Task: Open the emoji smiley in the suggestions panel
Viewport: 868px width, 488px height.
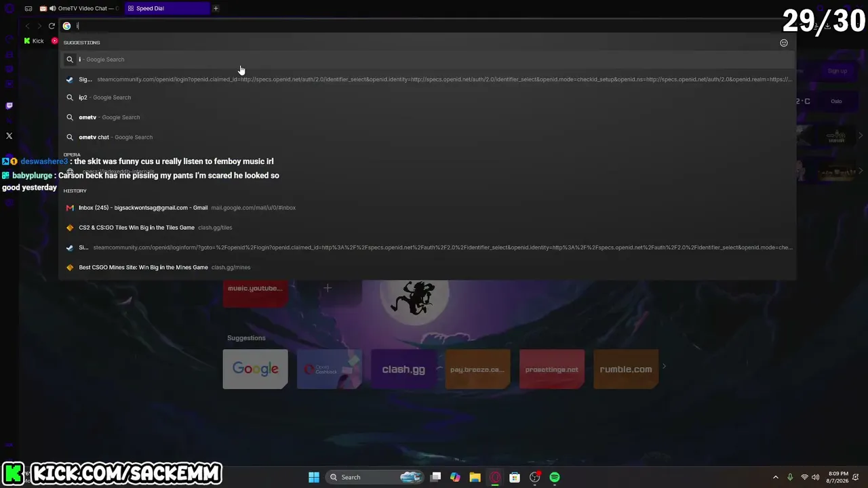Action: click(784, 43)
